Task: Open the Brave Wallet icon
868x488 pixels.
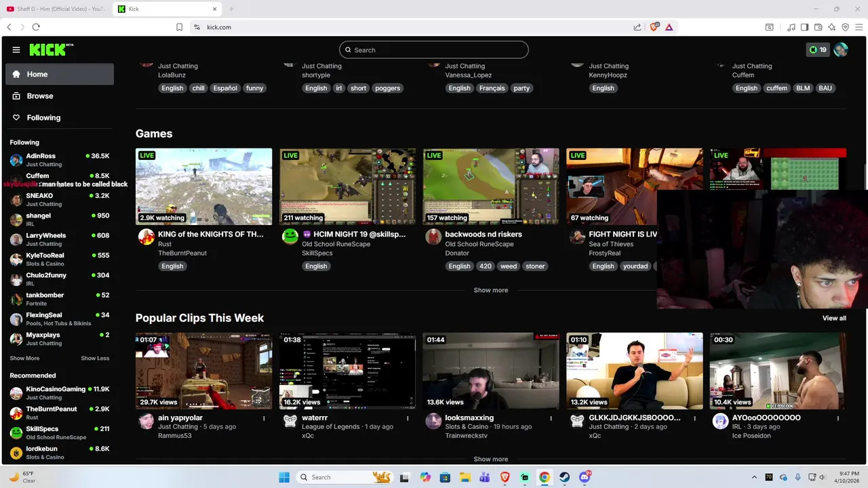Action: tap(818, 27)
